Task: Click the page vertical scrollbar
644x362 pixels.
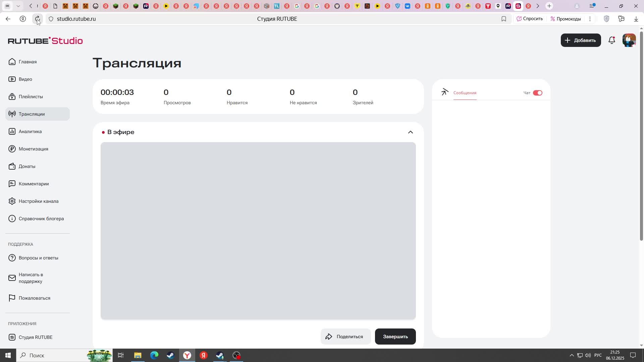Action: [x=641, y=134]
